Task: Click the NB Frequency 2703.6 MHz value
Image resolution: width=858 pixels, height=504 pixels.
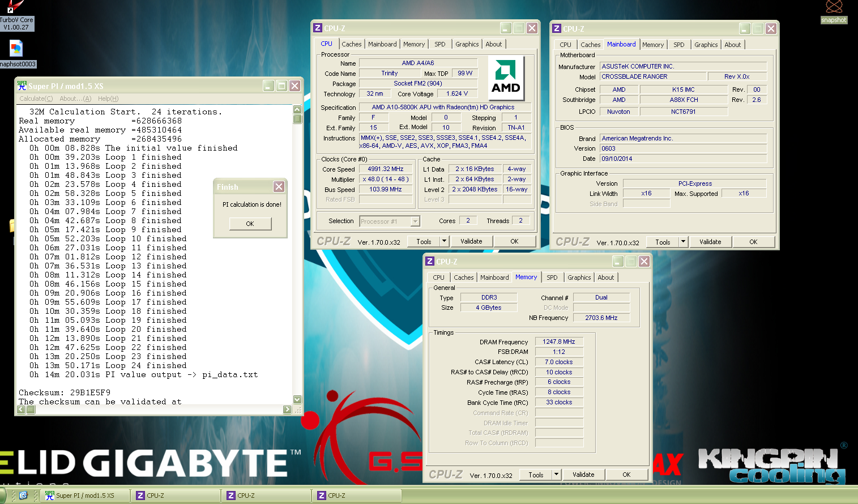Action: [601, 318]
